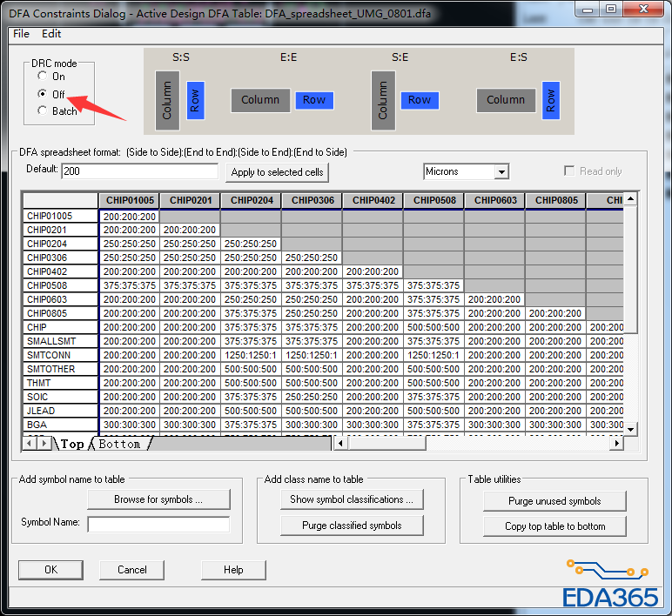Screen dimensions: 672x616
Task: Set DRC mode to On
Action: [x=43, y=77]
